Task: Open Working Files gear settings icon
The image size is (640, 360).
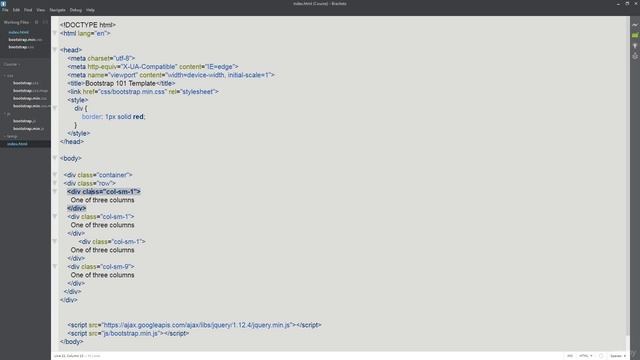Action: click(x=36, y=22)
